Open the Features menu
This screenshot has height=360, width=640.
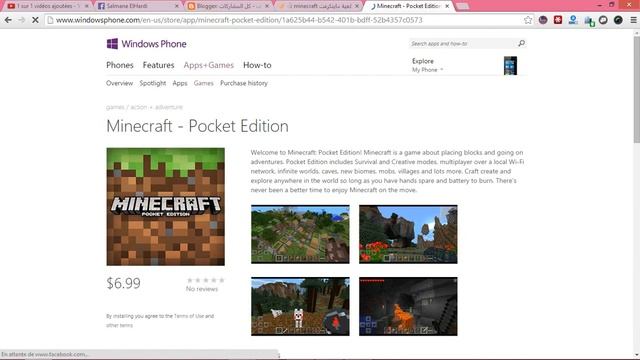(x=158, y=65)
